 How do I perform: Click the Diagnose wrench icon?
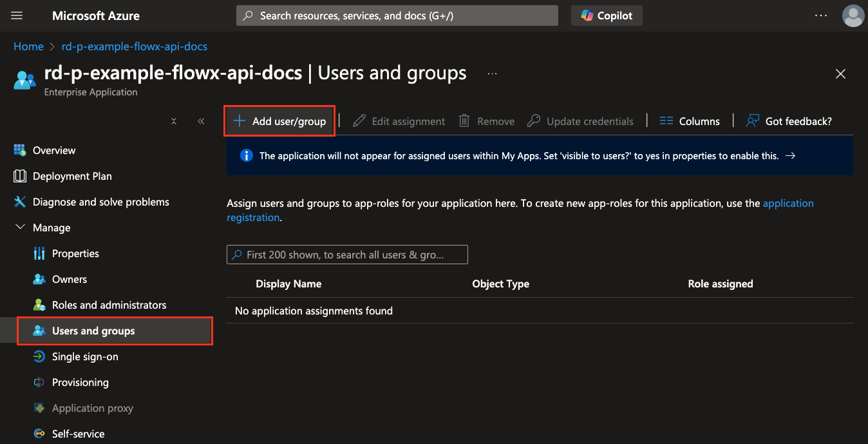[20, 202]
